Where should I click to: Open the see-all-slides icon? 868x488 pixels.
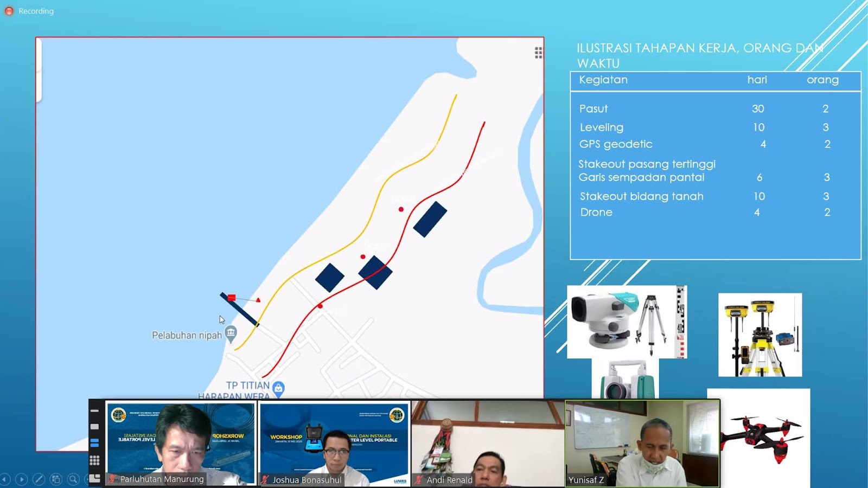coord(56,479)
